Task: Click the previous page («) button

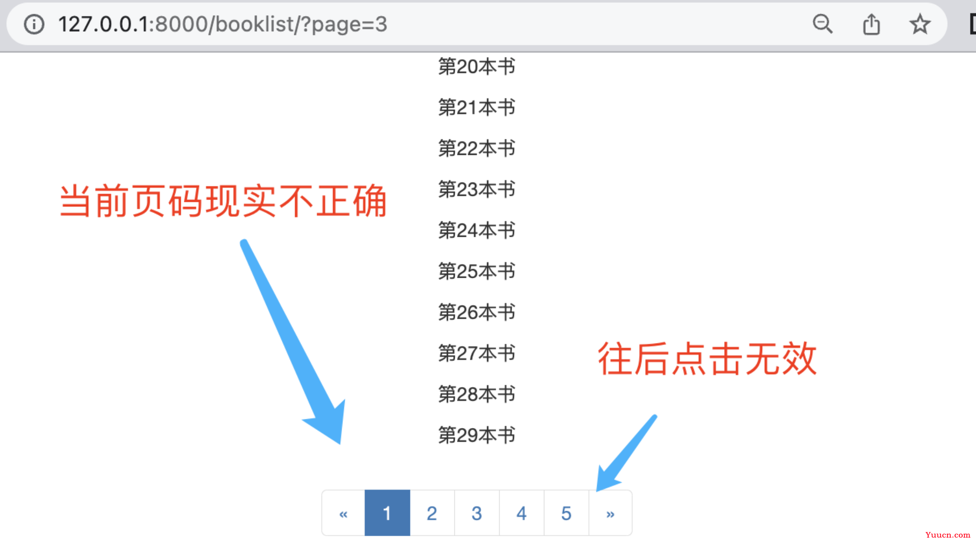Action: (x=342, y=513)
